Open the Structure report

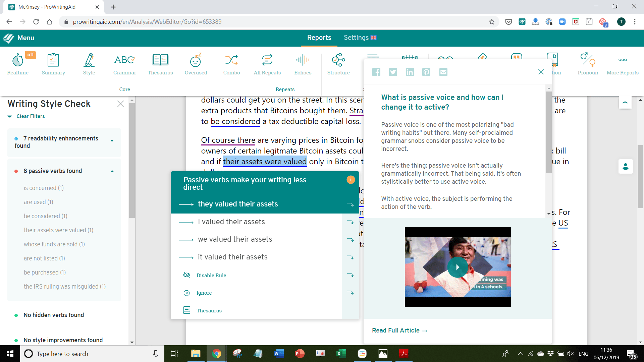tap(338, 64)
